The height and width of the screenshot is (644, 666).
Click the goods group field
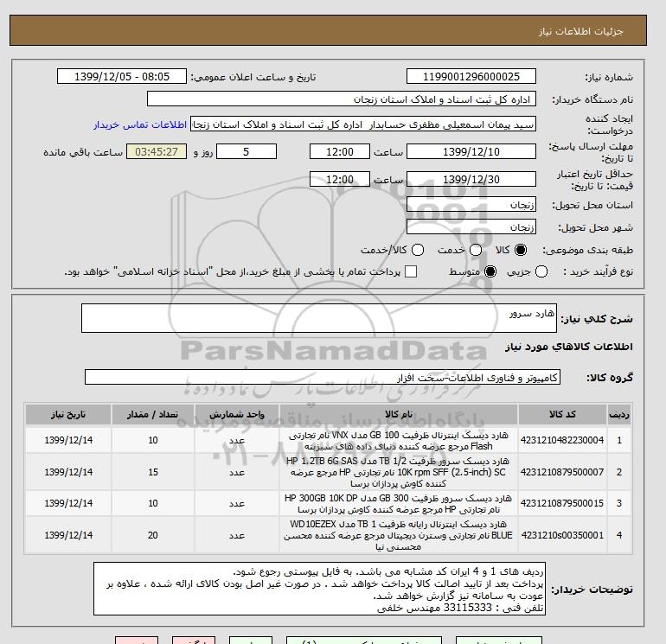coord(323,377)
